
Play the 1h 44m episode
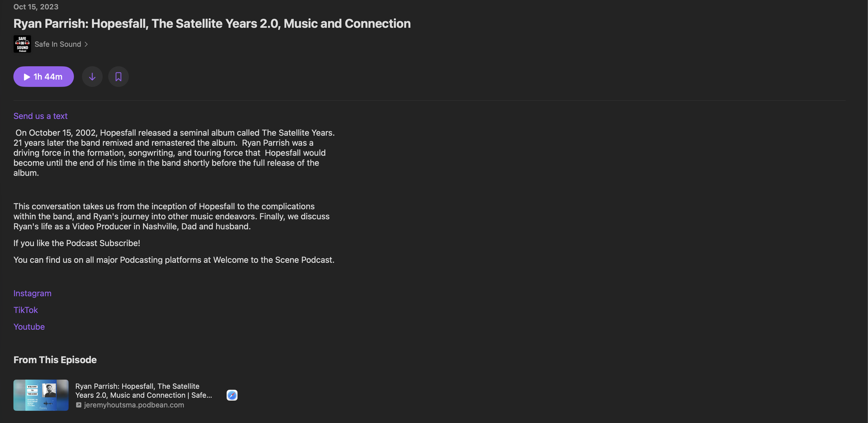pyautogui.click(x=43, y=77)
